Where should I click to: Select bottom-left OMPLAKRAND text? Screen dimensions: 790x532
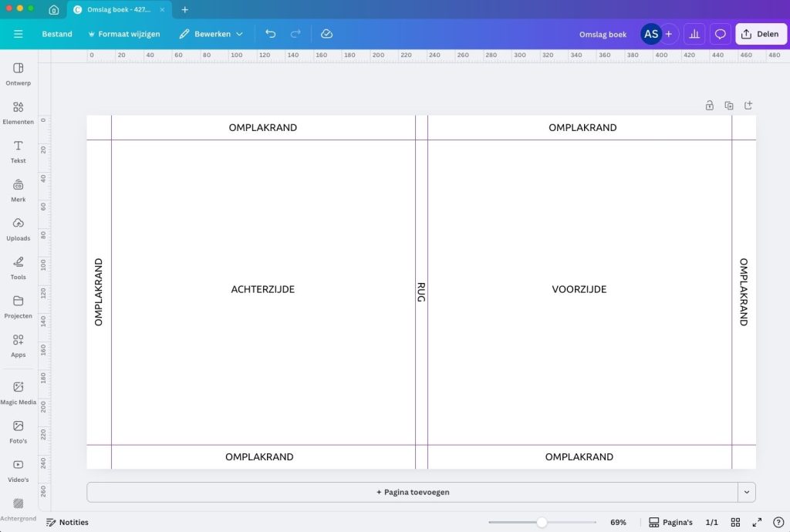click(x=259, y=456)
